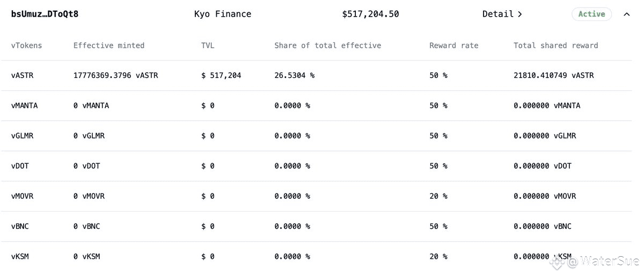Open the Detail link
The image size is (644, 276).
(502, 14)
